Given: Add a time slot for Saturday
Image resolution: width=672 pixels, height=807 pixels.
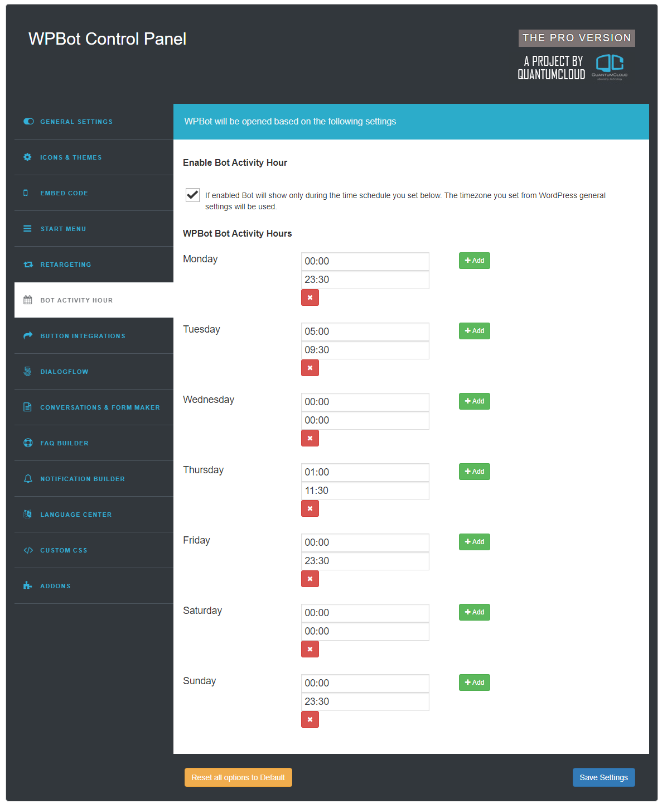Looking at the screenshot, I should tap(475, 612).
